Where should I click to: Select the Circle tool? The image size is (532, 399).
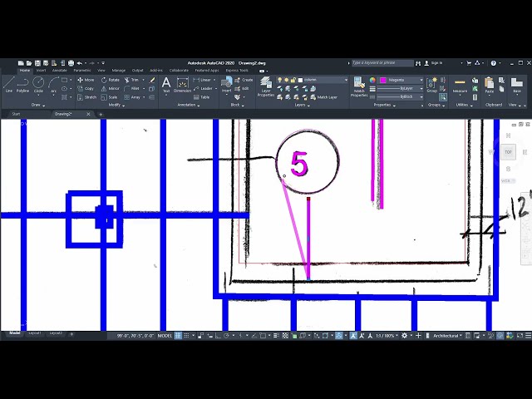click(x=38, y=85)
